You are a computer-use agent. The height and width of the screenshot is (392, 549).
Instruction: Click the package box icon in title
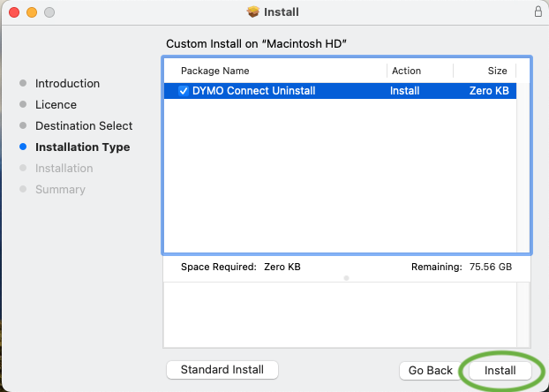(x=252, y=11)
